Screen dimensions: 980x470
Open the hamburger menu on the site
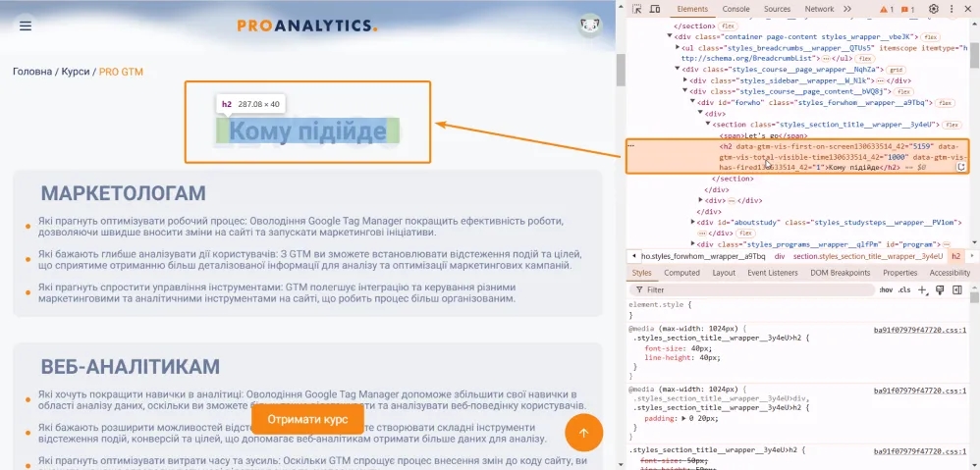pos(25,26)
